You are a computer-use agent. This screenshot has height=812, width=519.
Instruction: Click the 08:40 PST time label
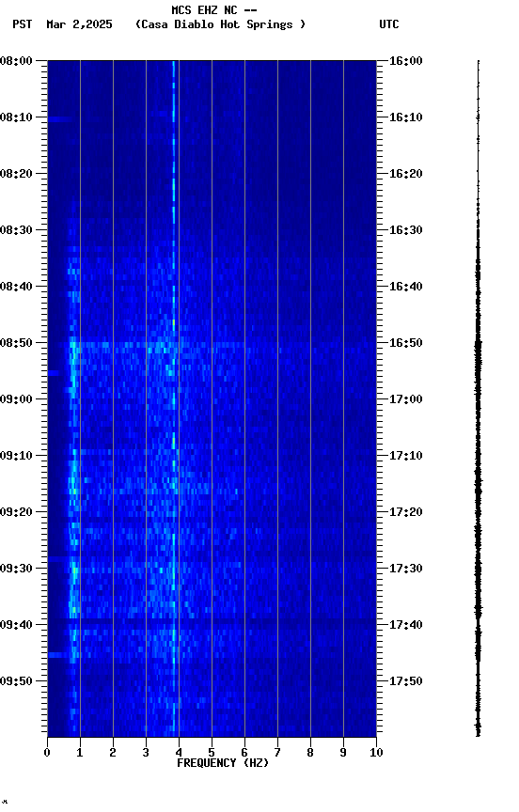click(x=16, y=287)
